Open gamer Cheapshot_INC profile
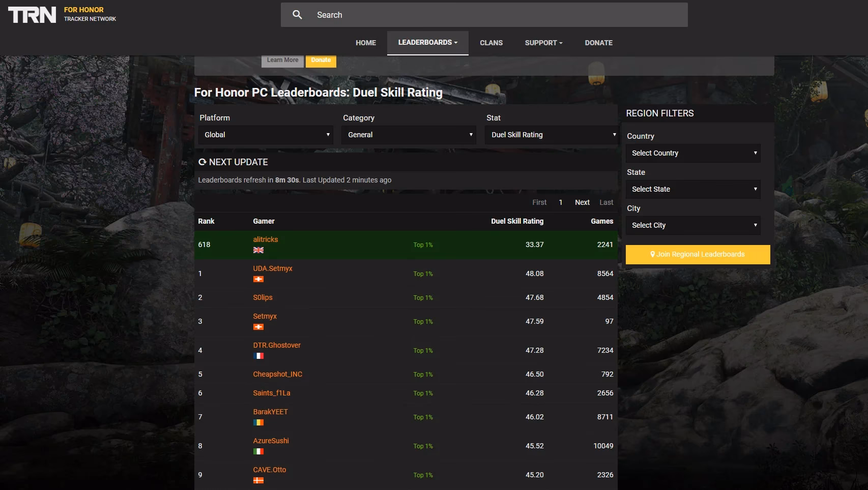Viewport: 868px width, 490px height. (x=278, y=374)
